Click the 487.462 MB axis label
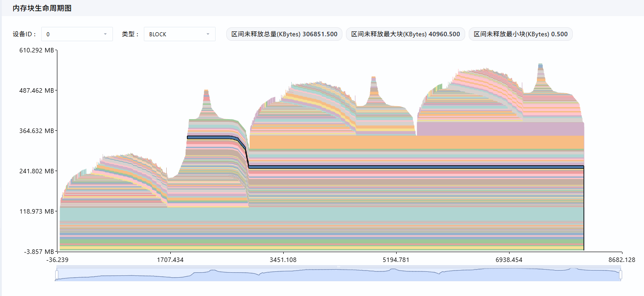644x296 pixels. [x=36, y=90]
